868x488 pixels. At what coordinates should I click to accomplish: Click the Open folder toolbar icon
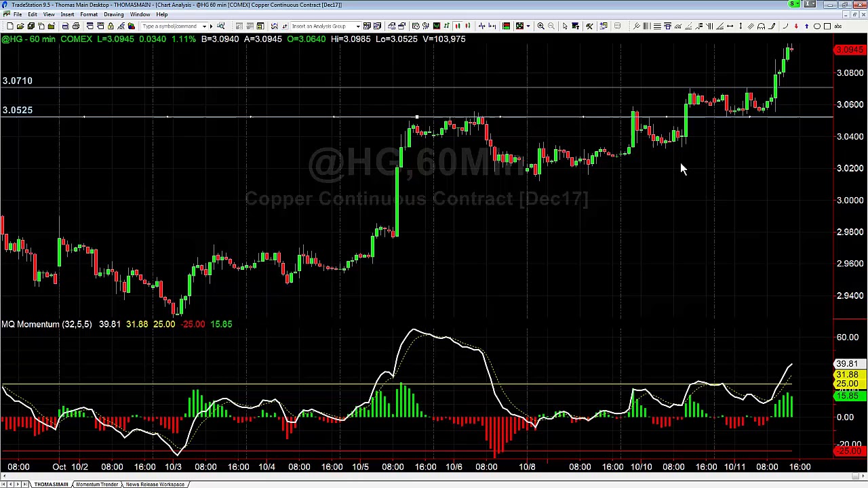[x=20, y=26]
